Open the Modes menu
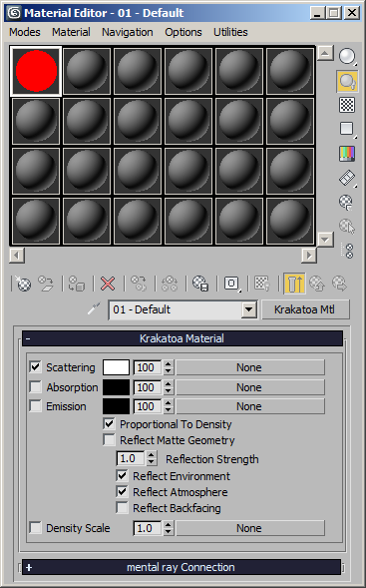366x588 pixels. point(25,32)
